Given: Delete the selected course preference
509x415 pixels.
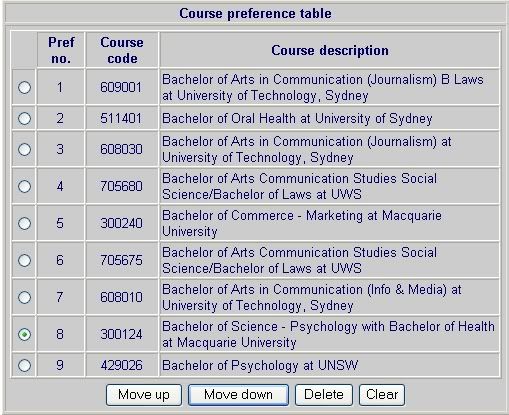Looking at the screenshot, I should [324, 395].
